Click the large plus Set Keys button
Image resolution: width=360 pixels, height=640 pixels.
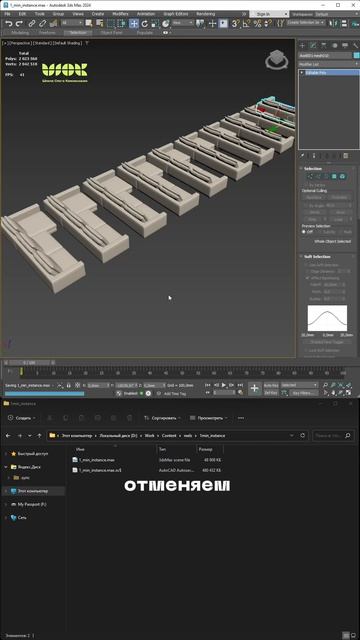tap(254, 389)
